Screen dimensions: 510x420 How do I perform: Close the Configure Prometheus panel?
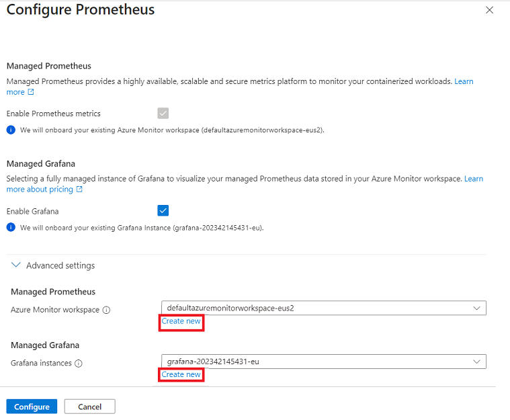[x=489, y=10]
